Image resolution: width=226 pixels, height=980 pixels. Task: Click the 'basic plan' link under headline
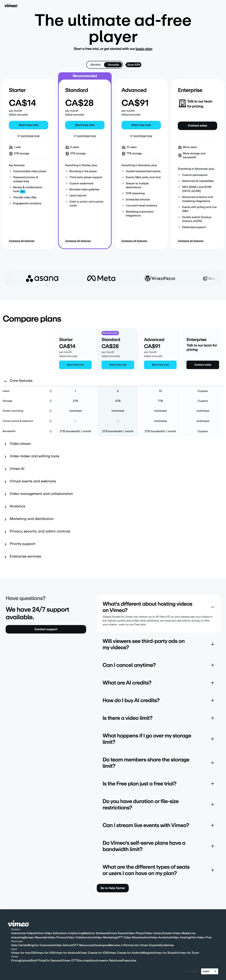pyautogui.click(x=144, y=49)
